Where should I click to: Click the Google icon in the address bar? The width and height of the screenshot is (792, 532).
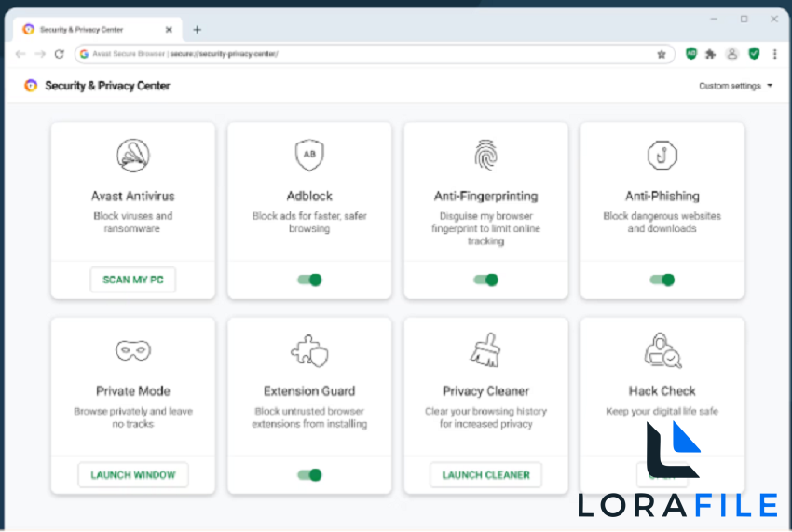point(85,54)
